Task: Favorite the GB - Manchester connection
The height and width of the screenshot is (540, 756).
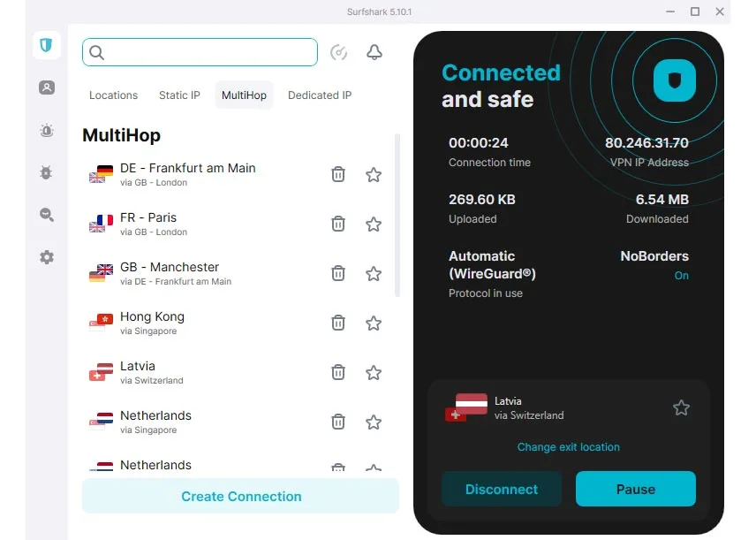Action: point(373,273)
